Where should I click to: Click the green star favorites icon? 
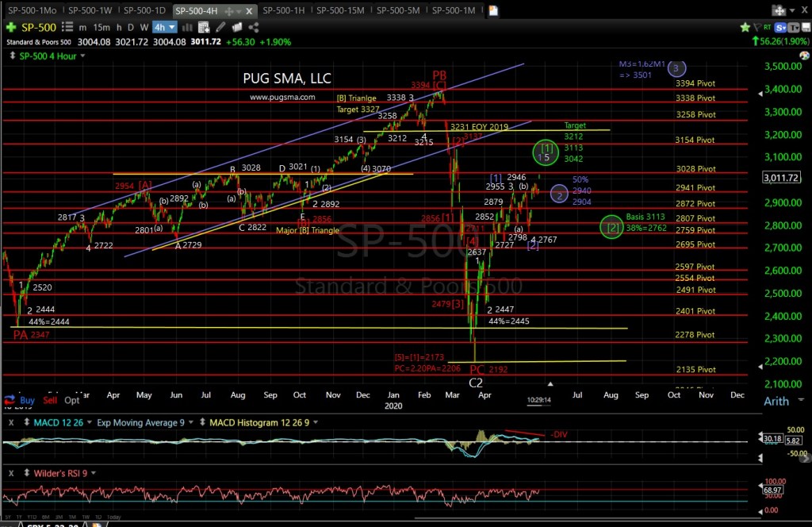click(x=745, y=28)
